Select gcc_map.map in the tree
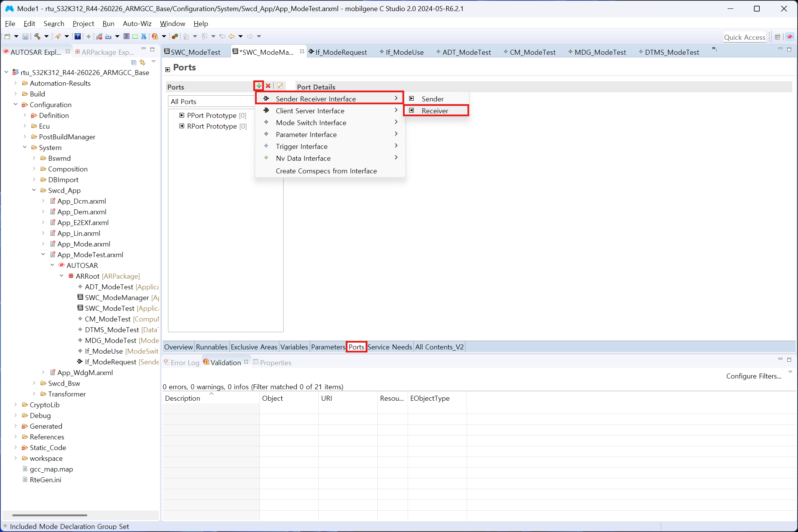Viewport: 798px width, 532px height. 47,469
